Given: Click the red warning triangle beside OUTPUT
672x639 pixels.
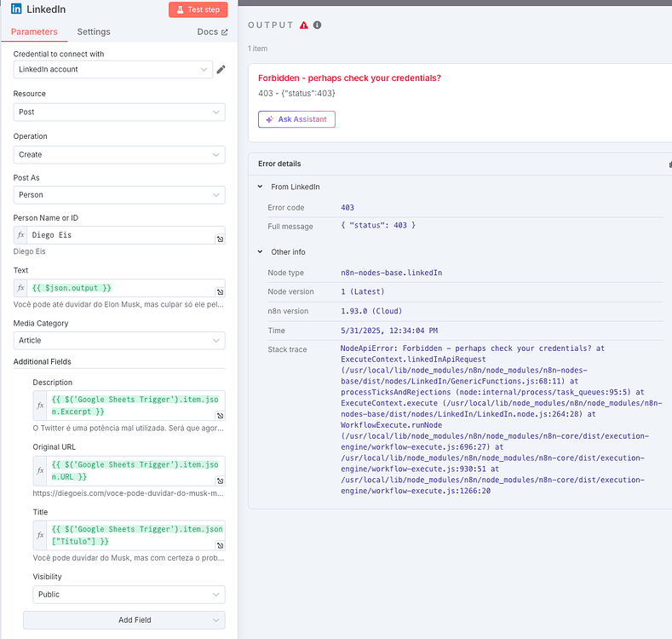Looking at the screenshot, I should (304, 26).
